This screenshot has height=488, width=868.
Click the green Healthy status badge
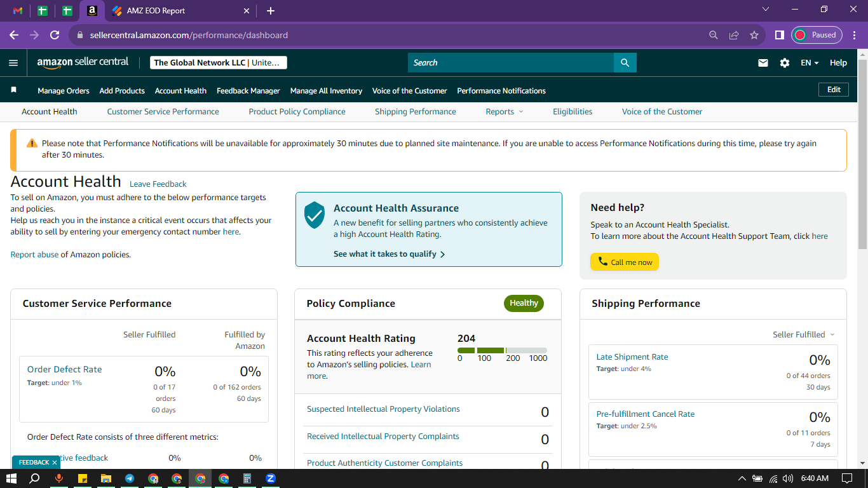pos(524,303)
